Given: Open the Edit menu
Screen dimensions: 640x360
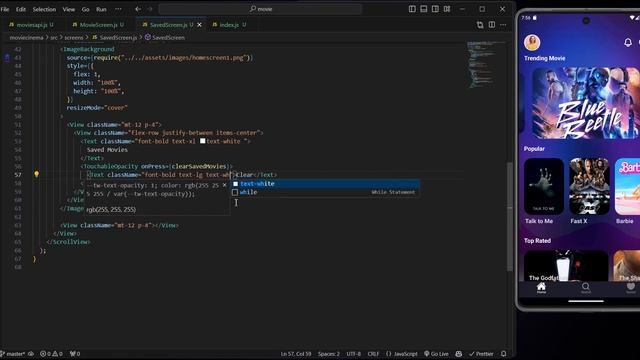Looking at the screenshot, I should (21, 9).
